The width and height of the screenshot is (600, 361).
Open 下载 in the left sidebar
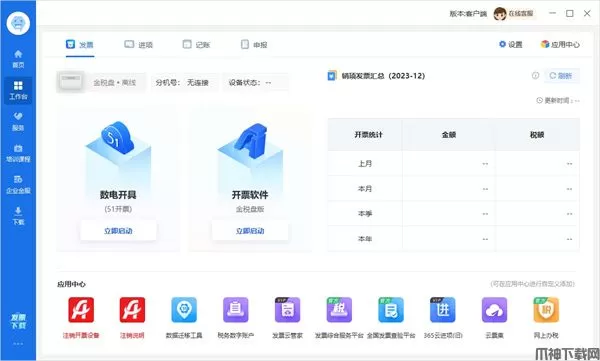(18, 216)
